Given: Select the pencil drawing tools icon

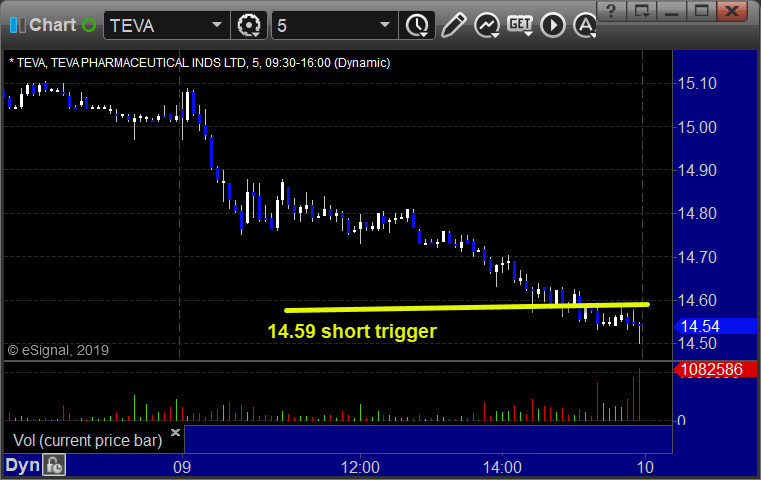Looking at the screenshot, I should pos(454,25).
